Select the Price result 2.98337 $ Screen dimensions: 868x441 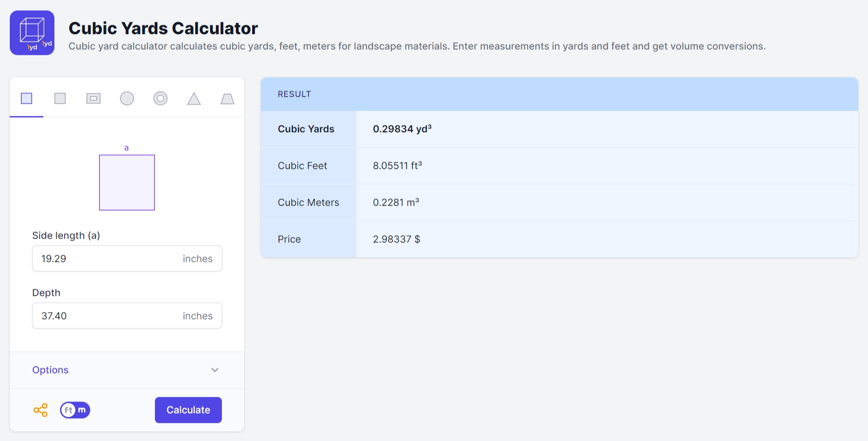[396, 239]
